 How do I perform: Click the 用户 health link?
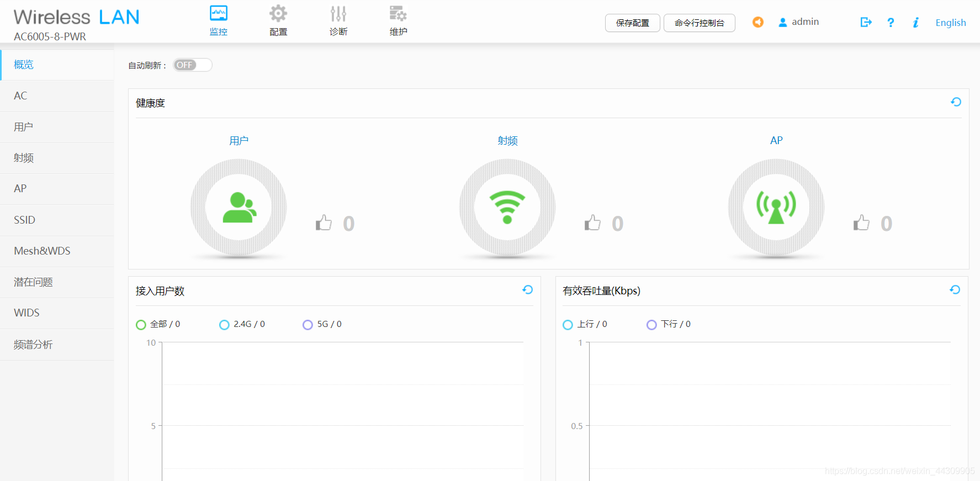click(x=239, y=141)
